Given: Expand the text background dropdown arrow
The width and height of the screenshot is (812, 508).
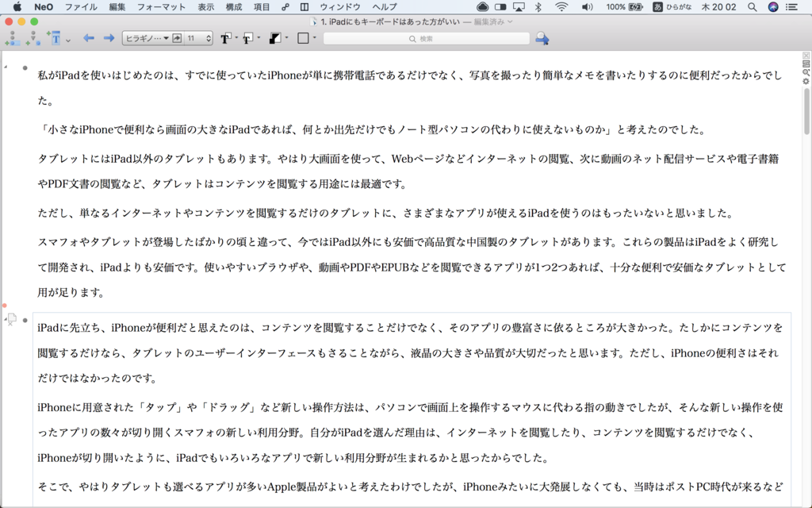Looking at the screenshot, I should (x=259, y=38).
